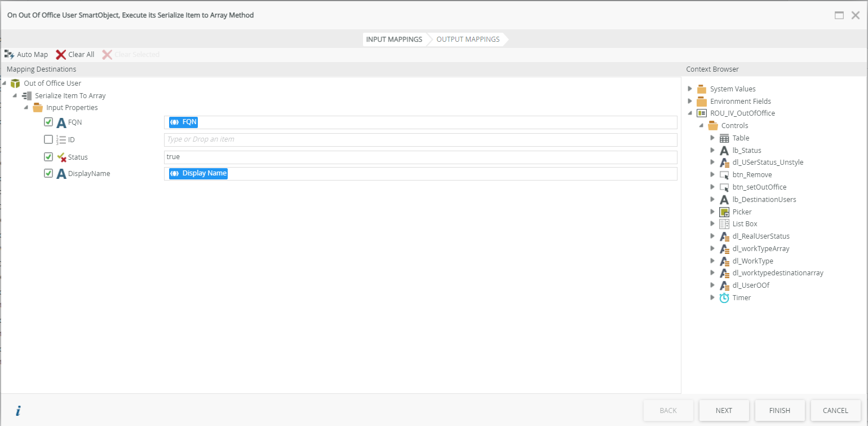Click the red Clear All icon
868x426 pixels.
tap(61, 55)
